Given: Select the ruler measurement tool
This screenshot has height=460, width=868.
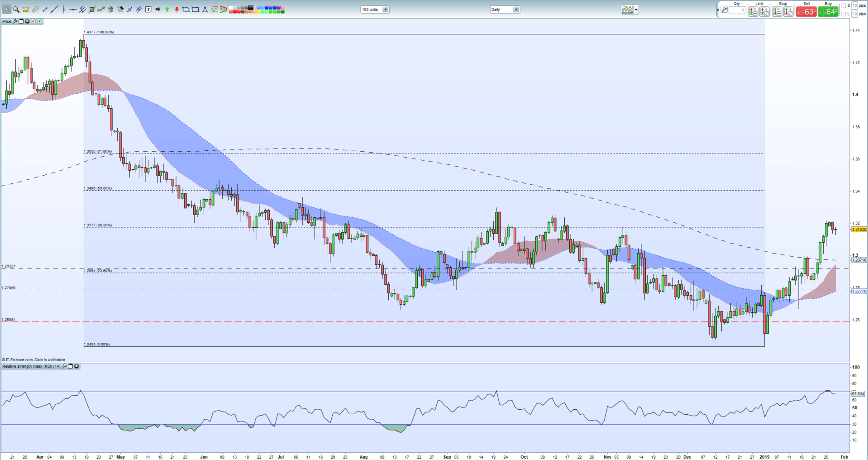Looking at the screenshot, I should 35,10.
